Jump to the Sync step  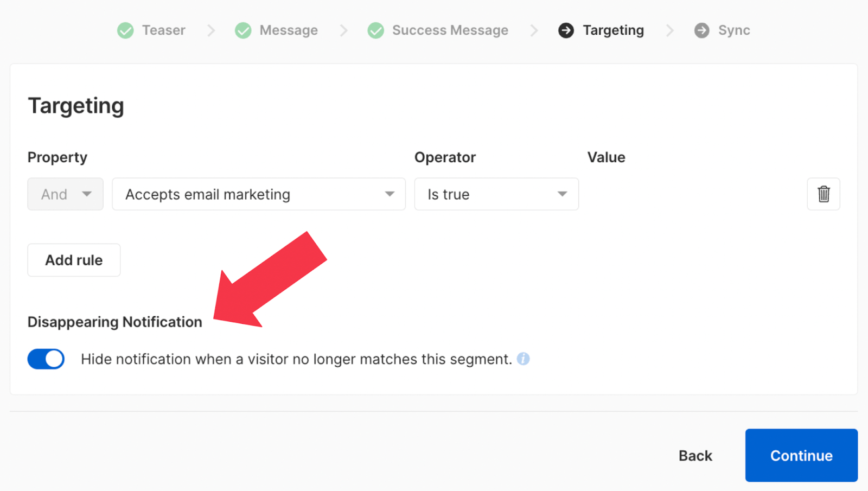733,30
